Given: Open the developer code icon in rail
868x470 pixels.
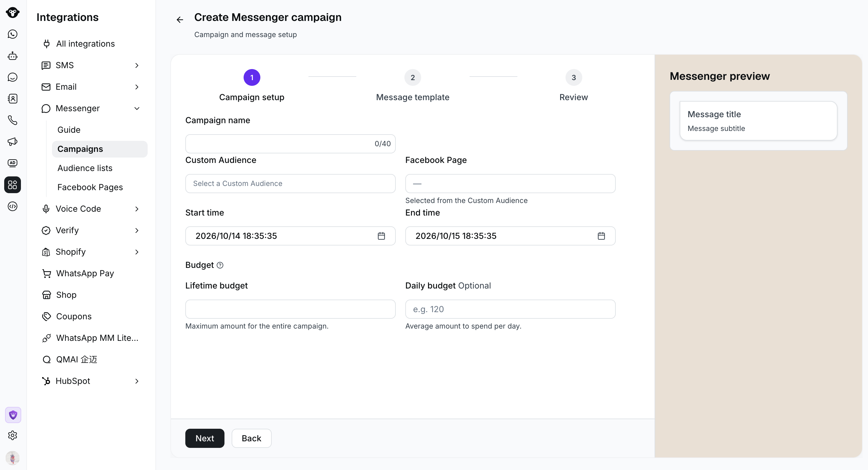Looking at the screenshot, I should pos(13,206).
